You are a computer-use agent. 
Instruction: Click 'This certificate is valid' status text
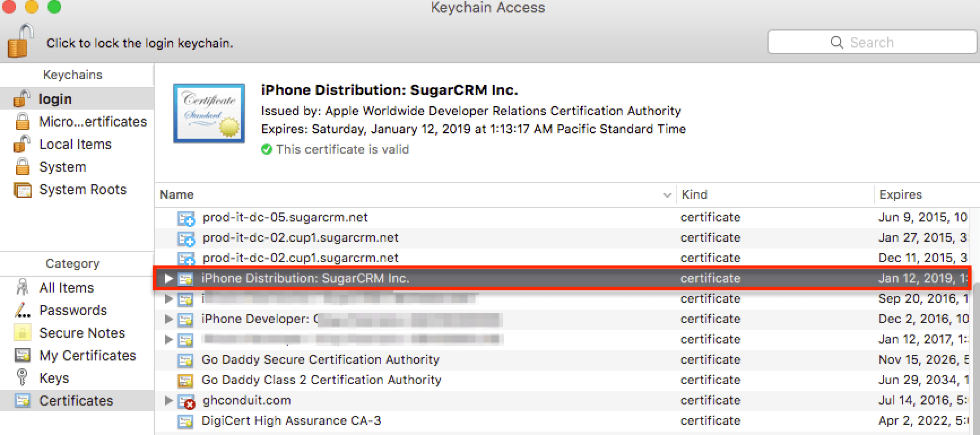click(342, 149)
